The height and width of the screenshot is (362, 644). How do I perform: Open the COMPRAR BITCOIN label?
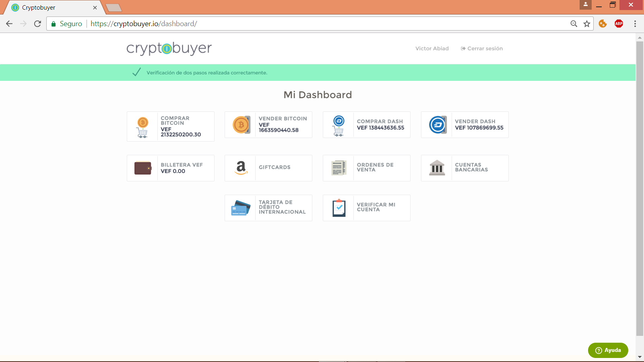[x=175, y=121]
